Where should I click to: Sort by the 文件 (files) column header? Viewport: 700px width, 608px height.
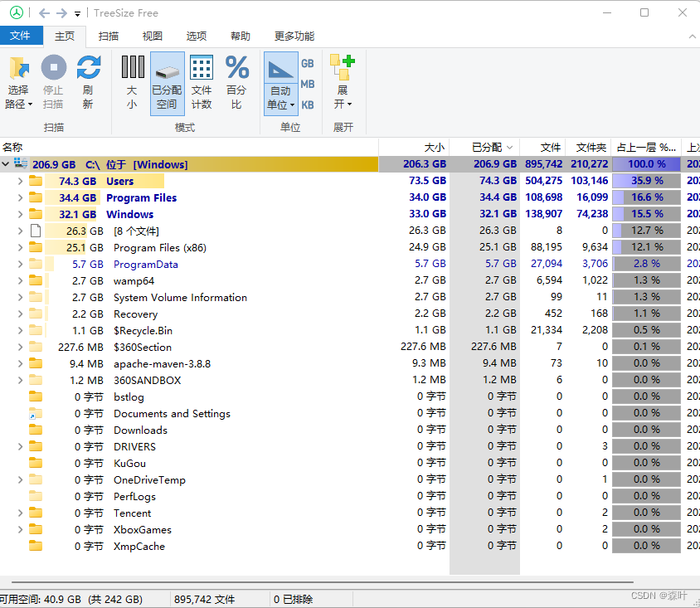543,147
